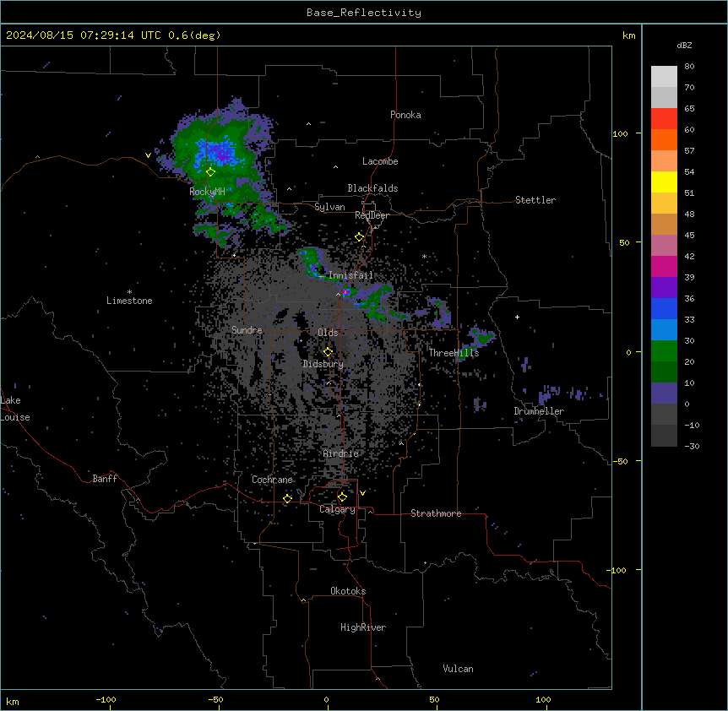Pick the light gray 70-80 dBZ swatch
The image size is (728, 711).
point(664,77)
